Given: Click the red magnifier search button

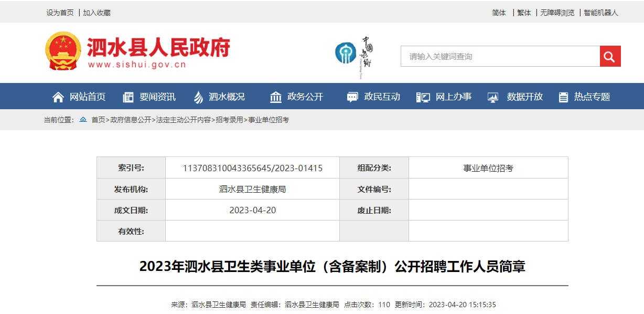Looking at the screenshot, I should point(610,56).
